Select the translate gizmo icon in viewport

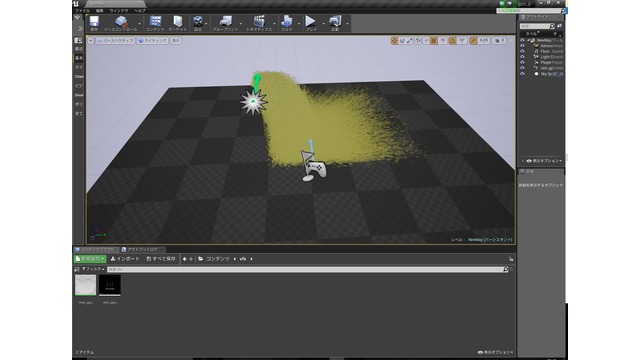pyautogui.click(x=394, y=40)
